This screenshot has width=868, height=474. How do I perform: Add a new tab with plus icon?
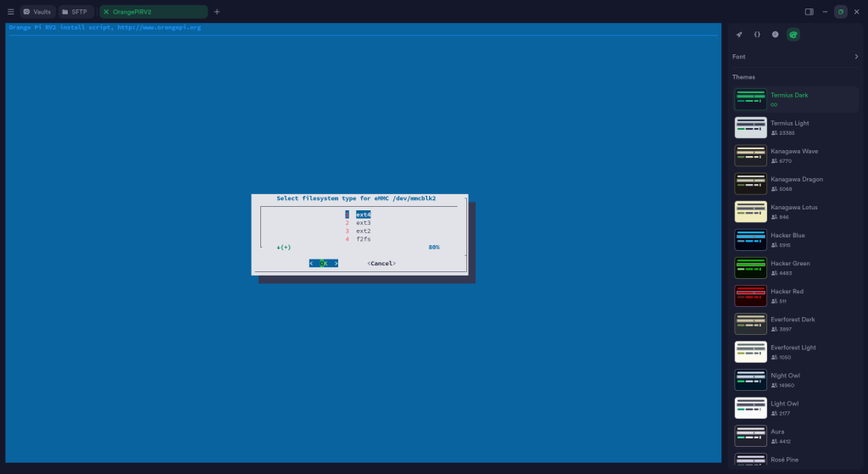point(217,12)
